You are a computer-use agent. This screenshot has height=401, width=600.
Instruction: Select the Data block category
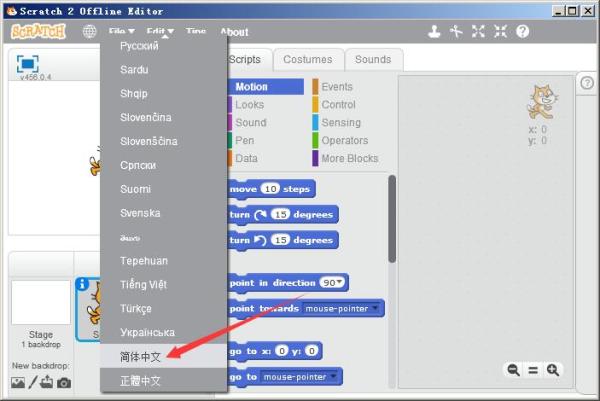(246, 158)
